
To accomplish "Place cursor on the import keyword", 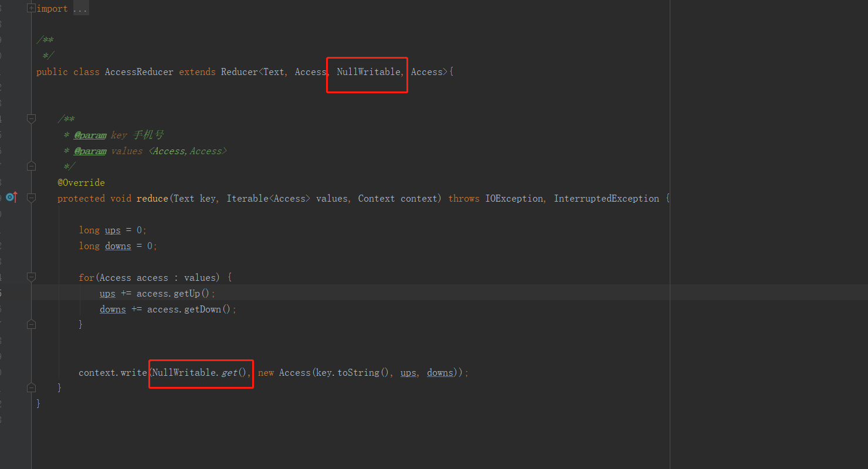I will click(x=52, y=9).
